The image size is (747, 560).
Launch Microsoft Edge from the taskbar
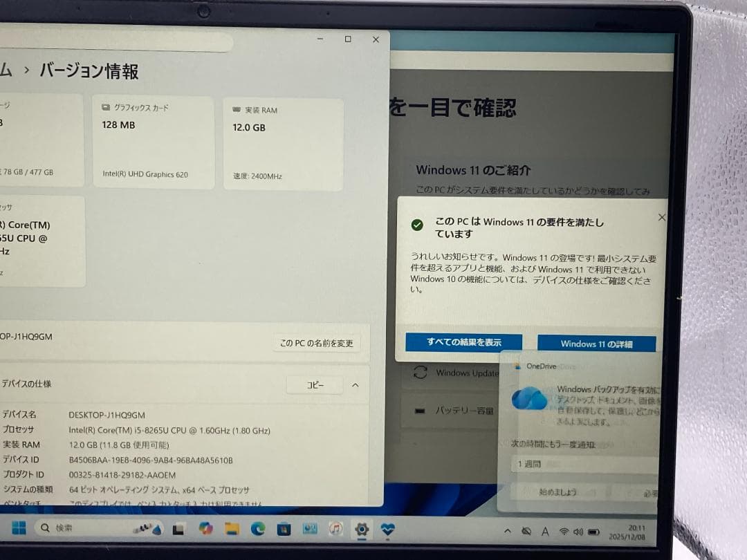258,528
